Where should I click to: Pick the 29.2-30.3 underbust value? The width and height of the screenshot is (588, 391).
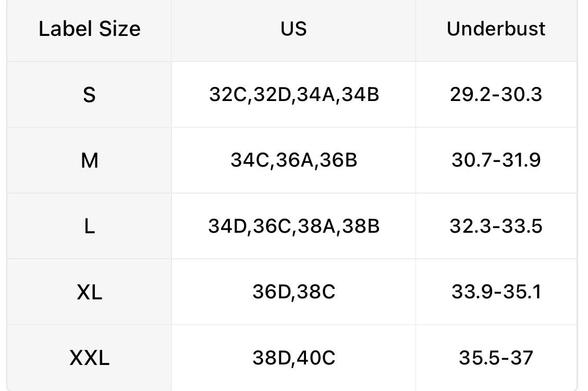(x=496, y=95)
